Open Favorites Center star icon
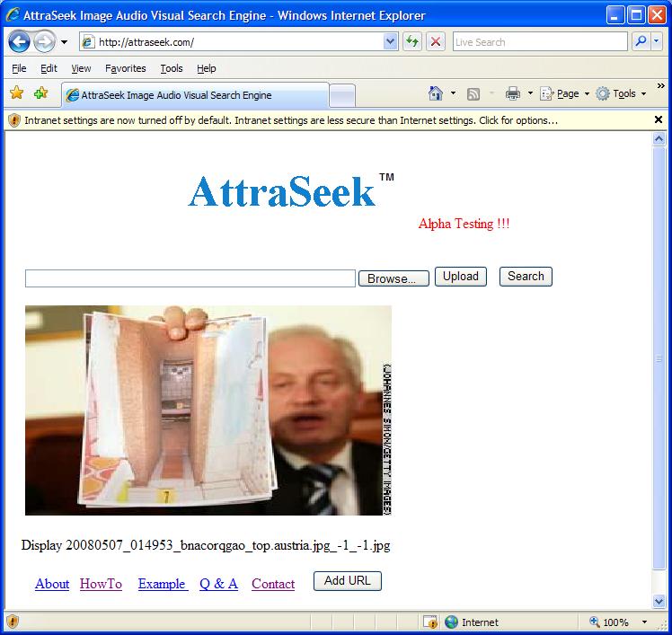Viewport: 672px width, 635px height. [17, 93]
